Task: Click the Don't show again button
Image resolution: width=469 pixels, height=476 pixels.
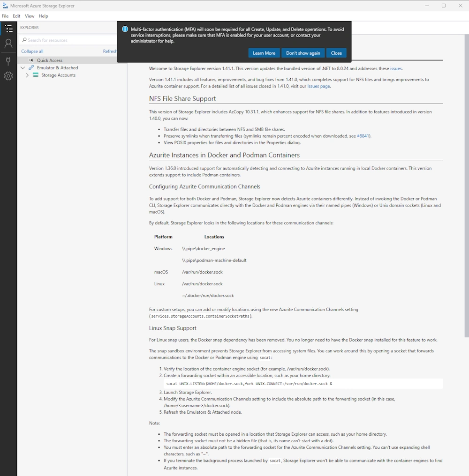Action: (x=303, y=53)
